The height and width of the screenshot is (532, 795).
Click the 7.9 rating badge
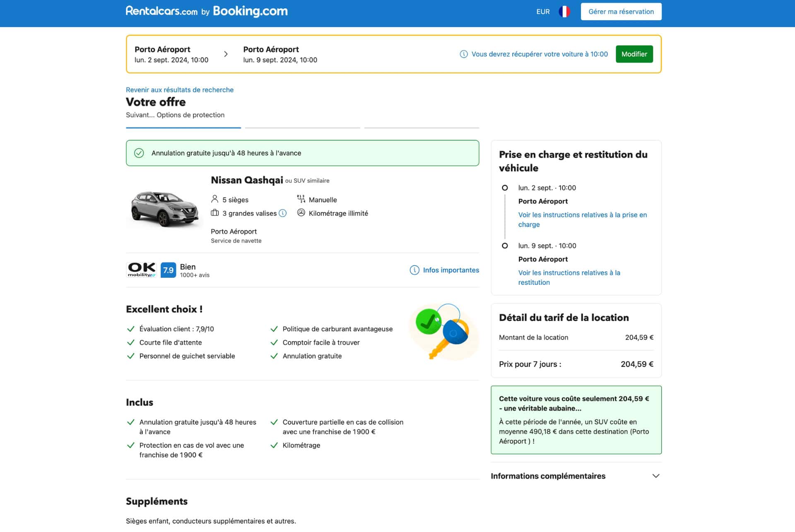(x=168, y=270)
